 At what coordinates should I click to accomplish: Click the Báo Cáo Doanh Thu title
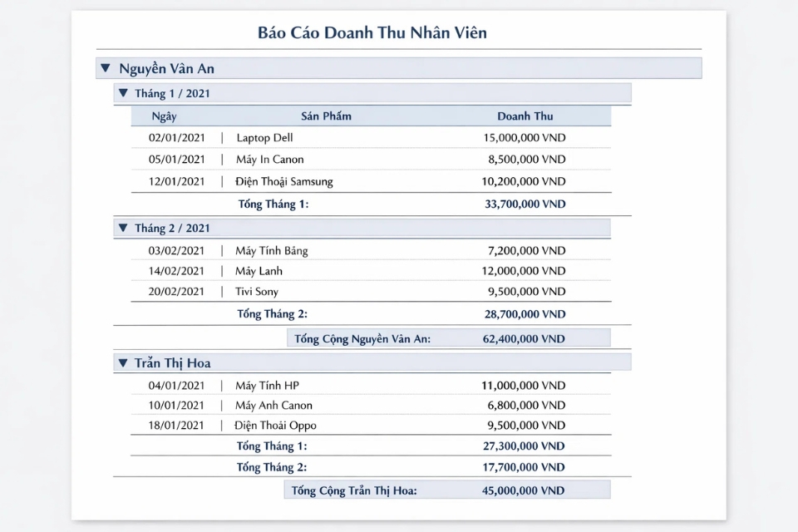(x=372, y=32)
